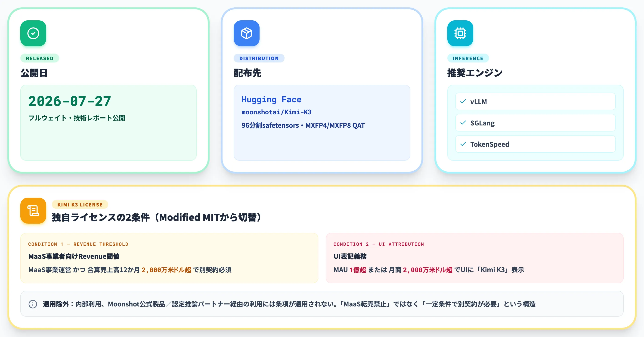Open the moonshotai/Kimi-K3 repository path
644x337 pixels.
276,112
